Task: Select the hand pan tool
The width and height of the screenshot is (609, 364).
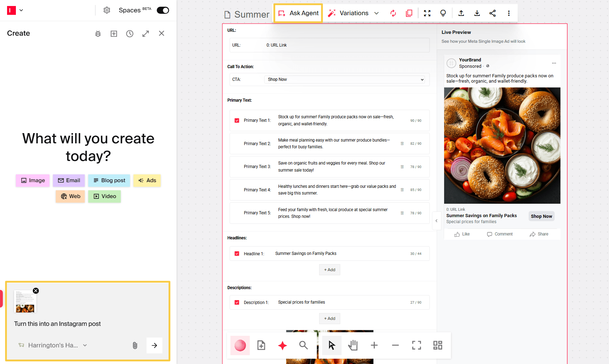Action: 353,345
